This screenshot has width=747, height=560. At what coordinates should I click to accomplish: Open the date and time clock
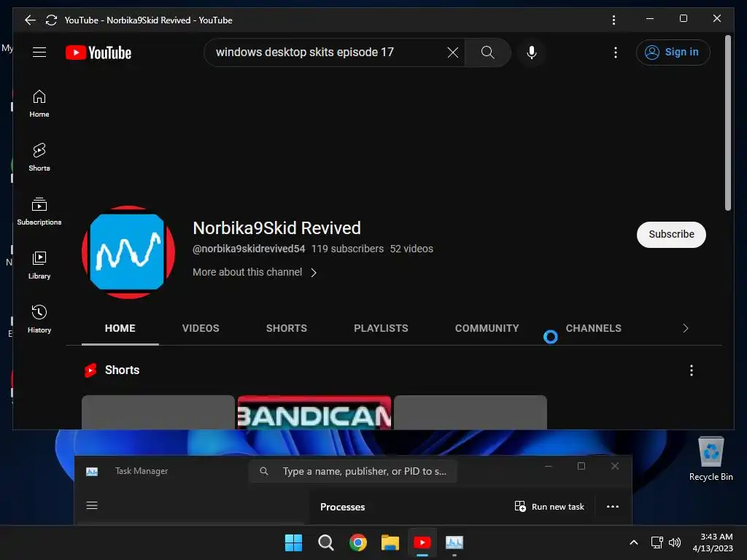point(713,542)
